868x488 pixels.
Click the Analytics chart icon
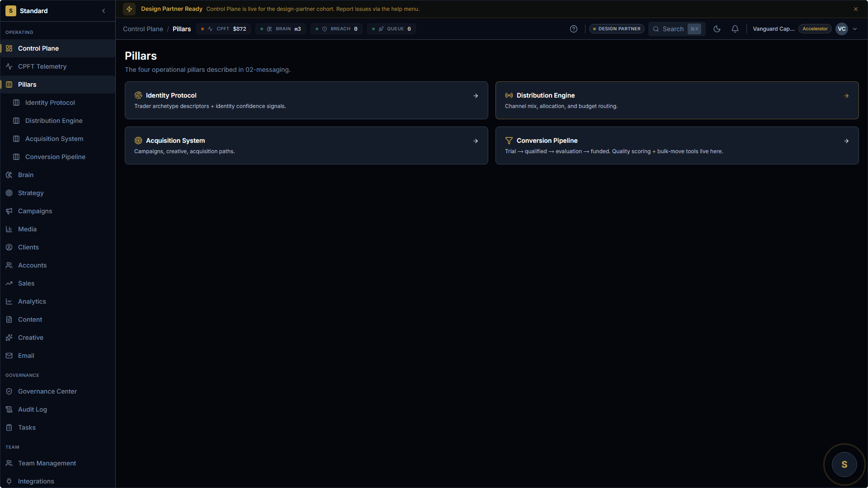click(9, 301)
